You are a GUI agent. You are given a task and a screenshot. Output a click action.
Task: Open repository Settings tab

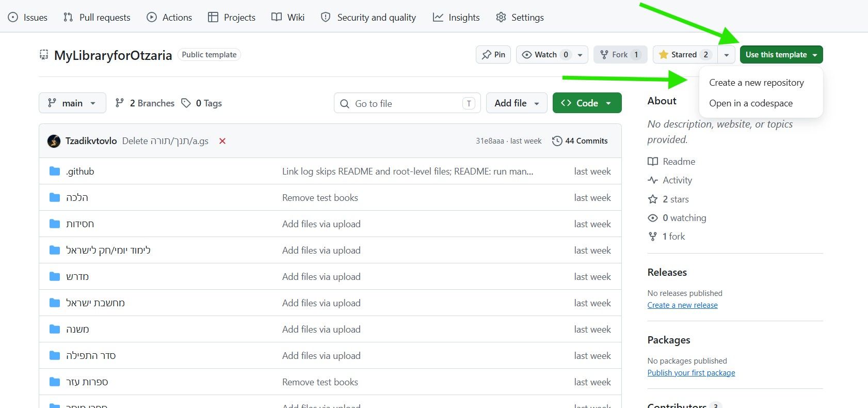520,17
